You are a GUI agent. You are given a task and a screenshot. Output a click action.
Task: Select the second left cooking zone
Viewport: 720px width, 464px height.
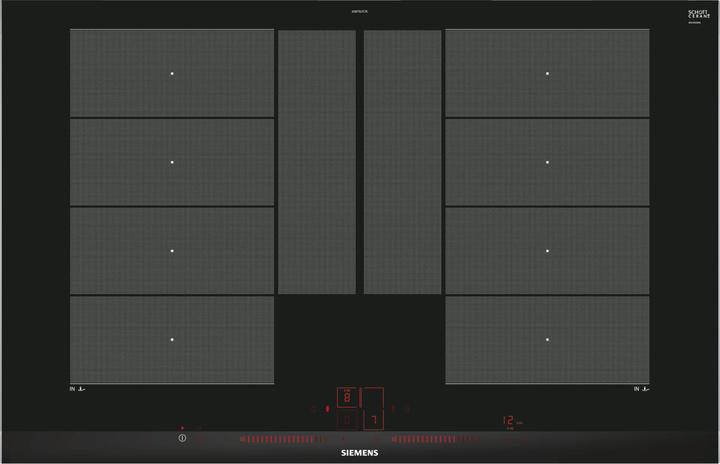171,162
